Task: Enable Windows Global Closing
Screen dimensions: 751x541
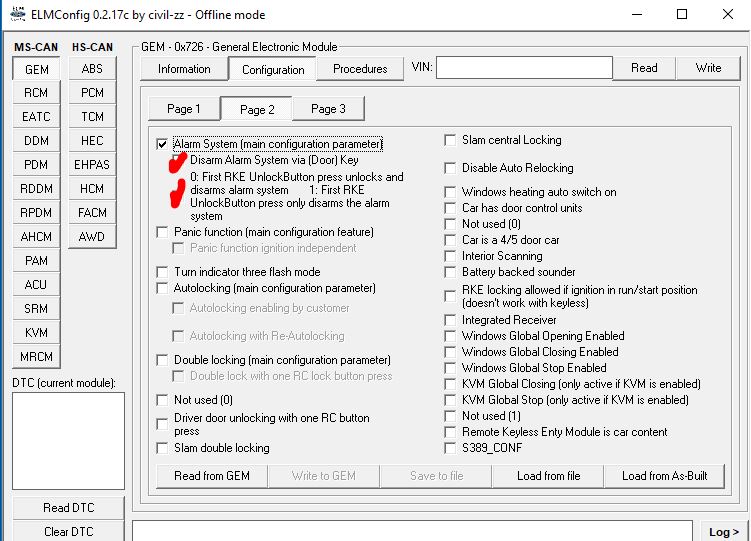Action: 451,352
